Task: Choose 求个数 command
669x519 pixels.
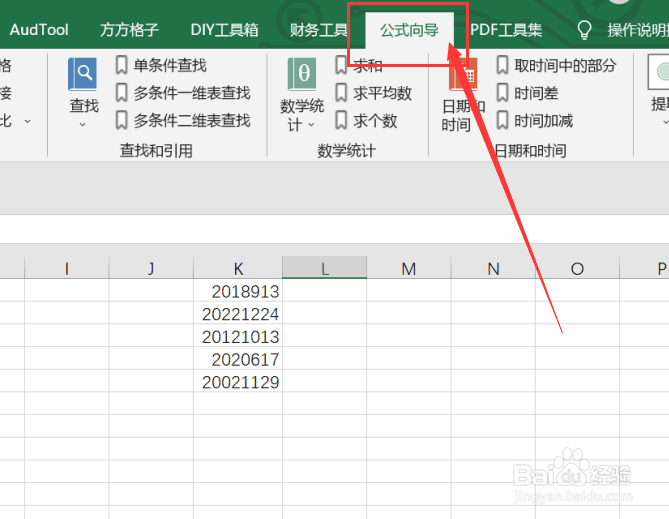Action: (375, 121)
